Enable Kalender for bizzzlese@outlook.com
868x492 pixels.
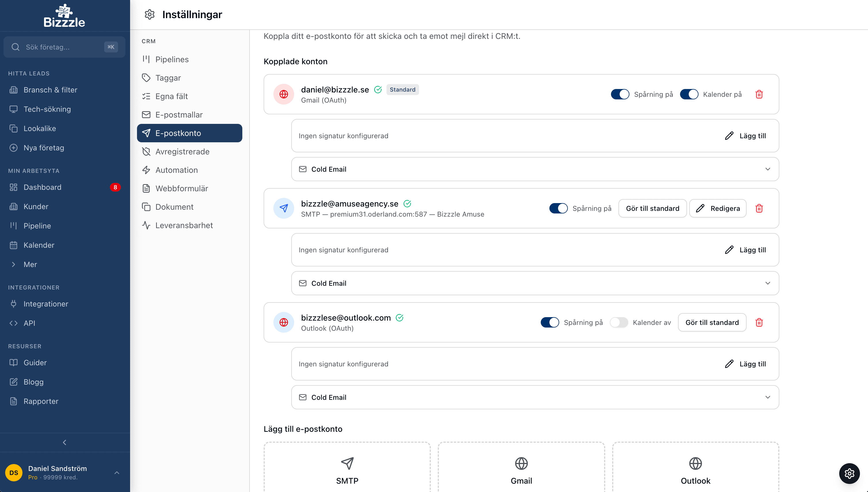tap(619, 322)
